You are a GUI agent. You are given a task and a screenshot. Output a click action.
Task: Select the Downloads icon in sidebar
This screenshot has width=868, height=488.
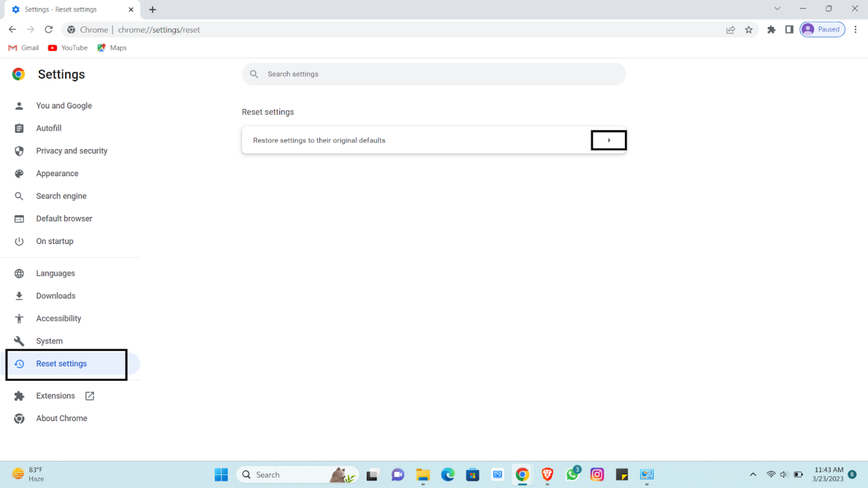pyautogui.click(x=19, y=295)
